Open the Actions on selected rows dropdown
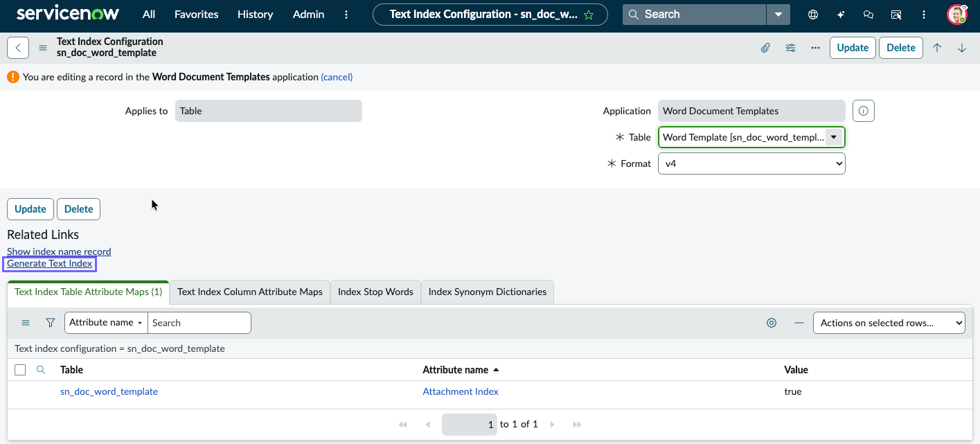 (x=889, y=323)
